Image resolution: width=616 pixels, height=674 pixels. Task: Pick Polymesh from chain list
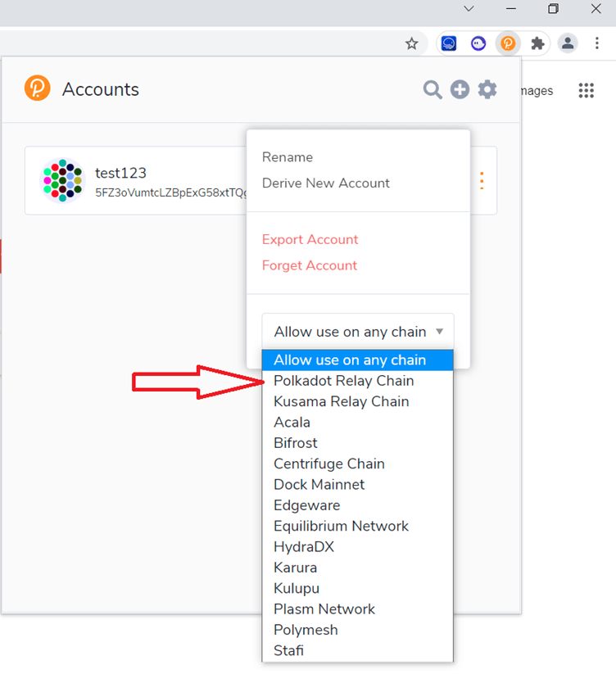358,630
